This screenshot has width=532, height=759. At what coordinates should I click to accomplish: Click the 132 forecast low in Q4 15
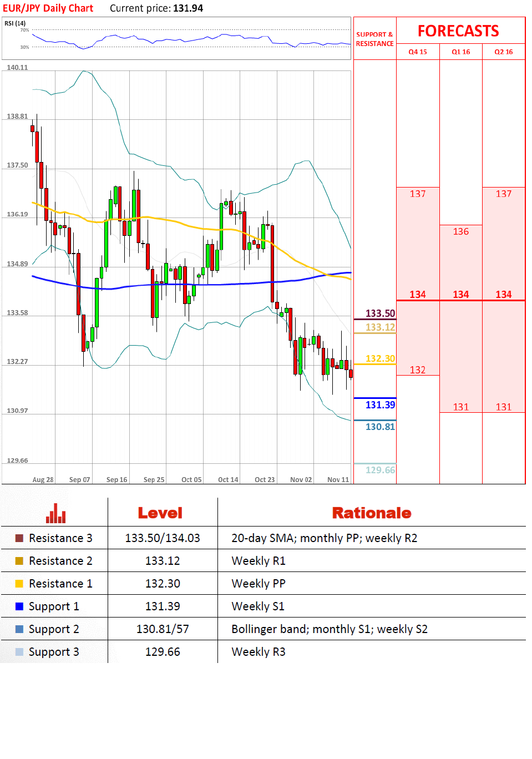418,370
